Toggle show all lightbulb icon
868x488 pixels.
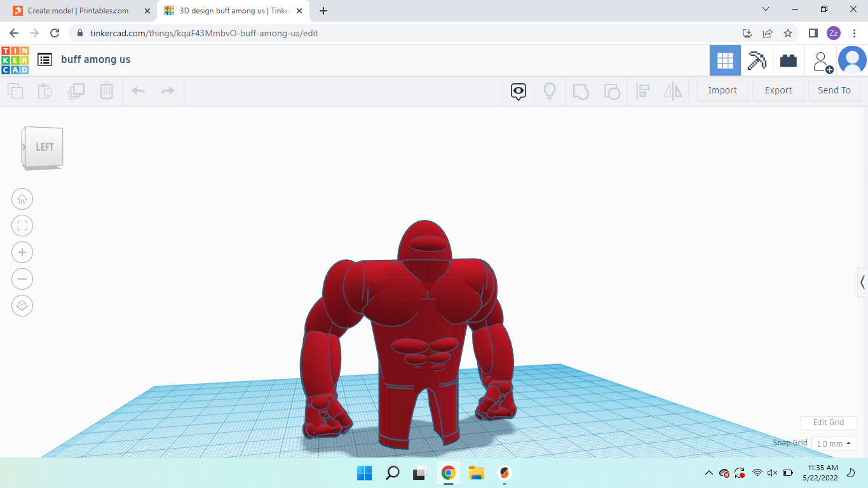click(x=550, y=91)
